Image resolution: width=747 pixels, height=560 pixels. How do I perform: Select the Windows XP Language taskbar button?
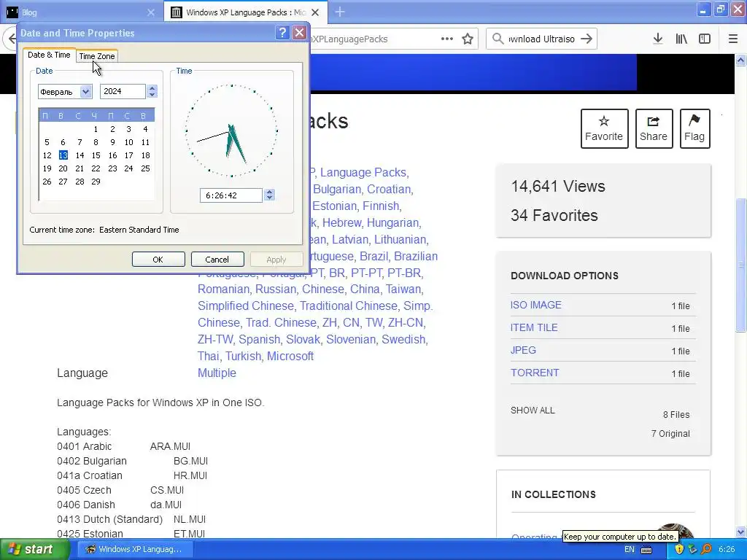[x=135, y=549]
